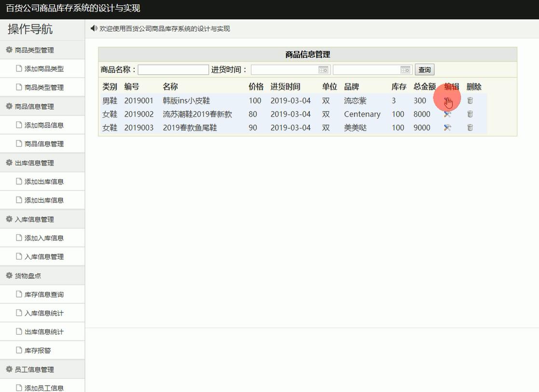Image resolution: width=539 pixels, height=392 pixels.
Task: Open calendar picker for second date field
Action: tap(405, 70)
